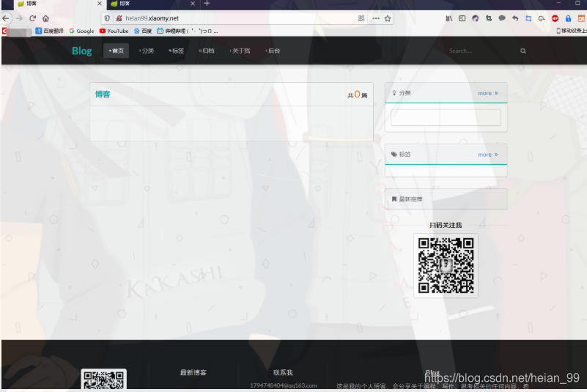Click the 最新博客 footer heading
This screenshot has height=392, width=587.
[193, 372]
